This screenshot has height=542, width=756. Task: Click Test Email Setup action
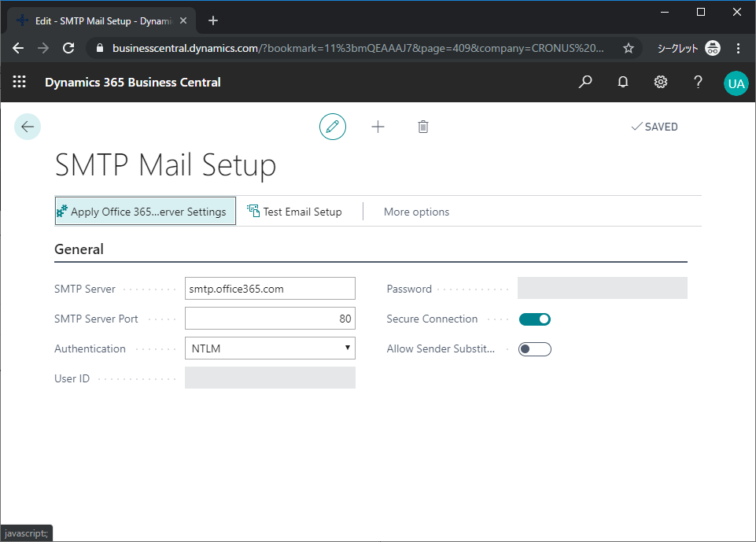(294, 211)
